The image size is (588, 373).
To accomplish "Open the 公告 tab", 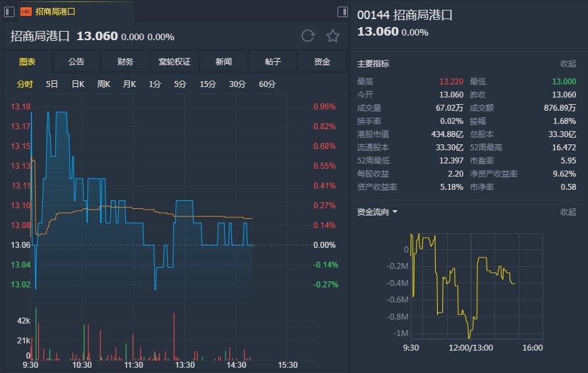I will (76, 62).
